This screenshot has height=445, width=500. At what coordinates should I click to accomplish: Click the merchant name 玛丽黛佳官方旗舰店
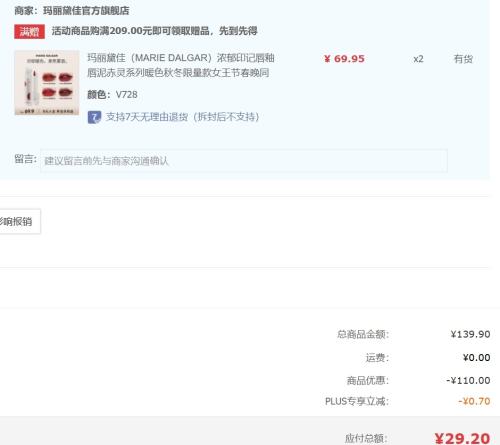[86, 11]
